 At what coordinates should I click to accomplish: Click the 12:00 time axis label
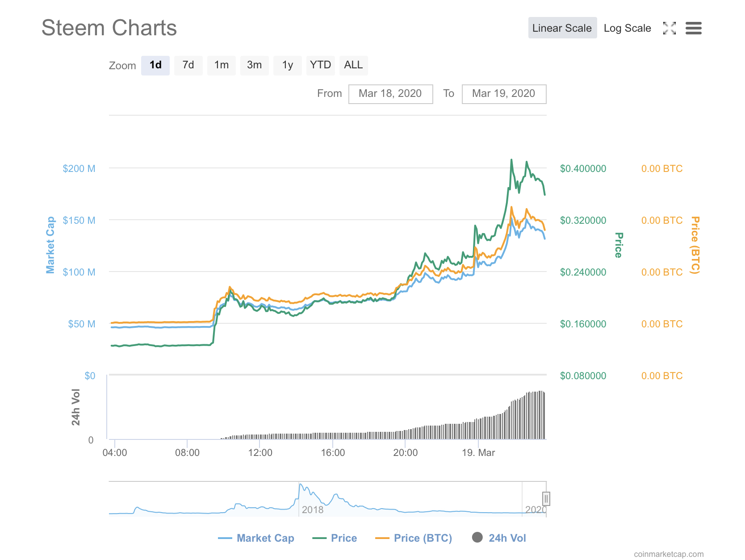click(x=260, y=453)
